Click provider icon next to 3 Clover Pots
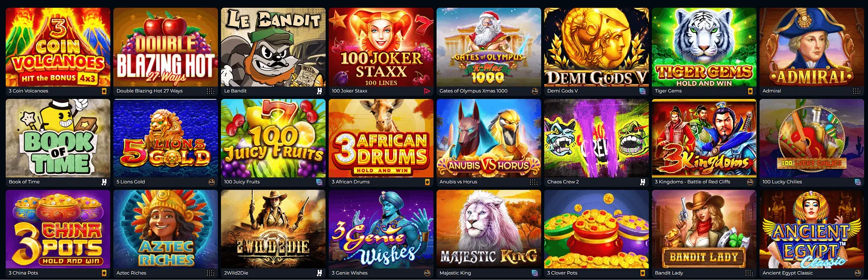This screenshot has height=280, width=868. [x=642, y=273]
